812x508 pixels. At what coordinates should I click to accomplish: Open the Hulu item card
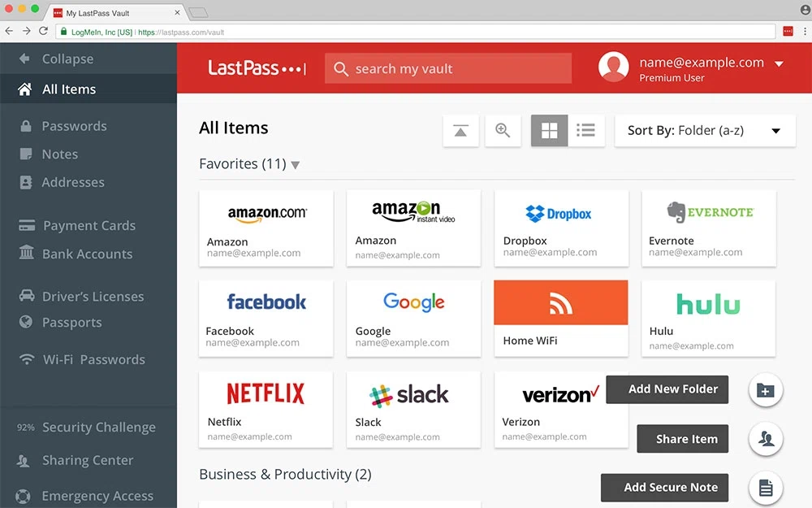708,319
